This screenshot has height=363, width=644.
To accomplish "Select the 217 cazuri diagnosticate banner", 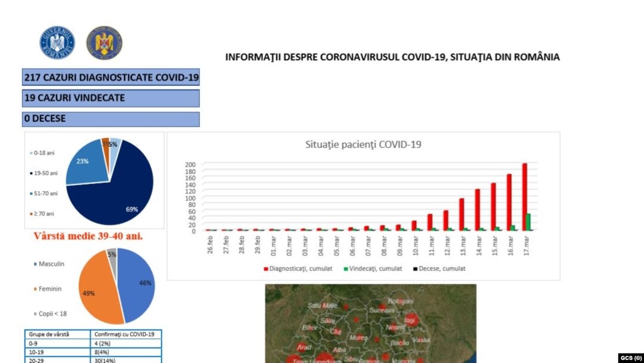I will (x=111, y=78).
